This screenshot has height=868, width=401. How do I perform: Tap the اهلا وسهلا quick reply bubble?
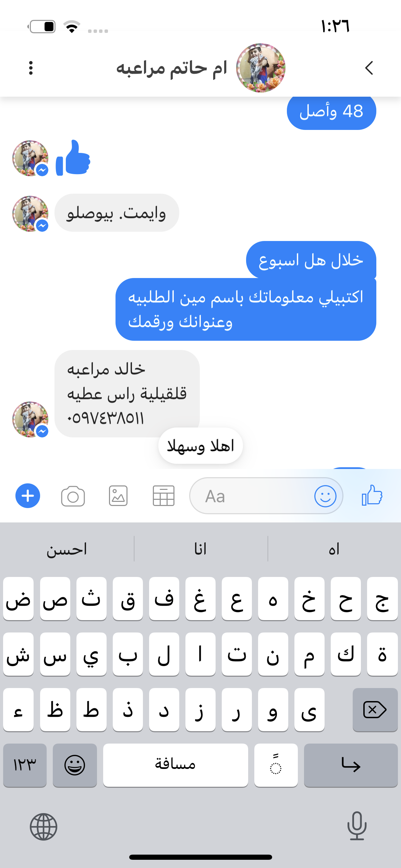200,446
